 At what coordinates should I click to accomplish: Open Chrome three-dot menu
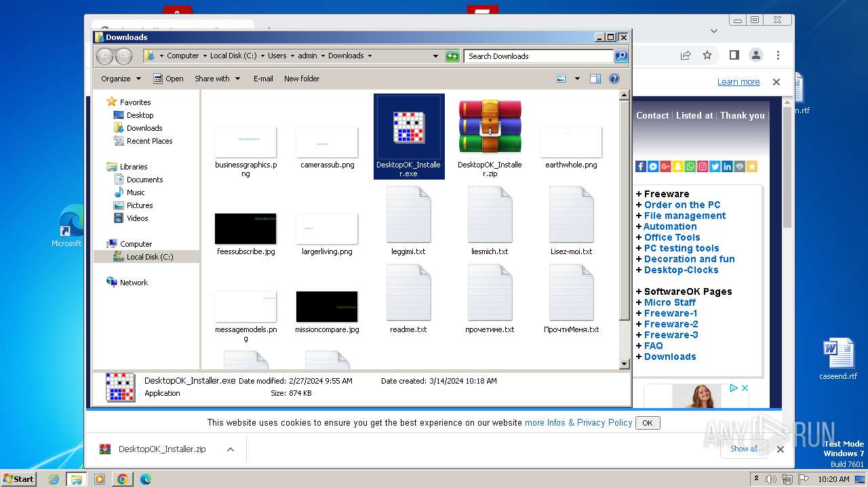778,55
